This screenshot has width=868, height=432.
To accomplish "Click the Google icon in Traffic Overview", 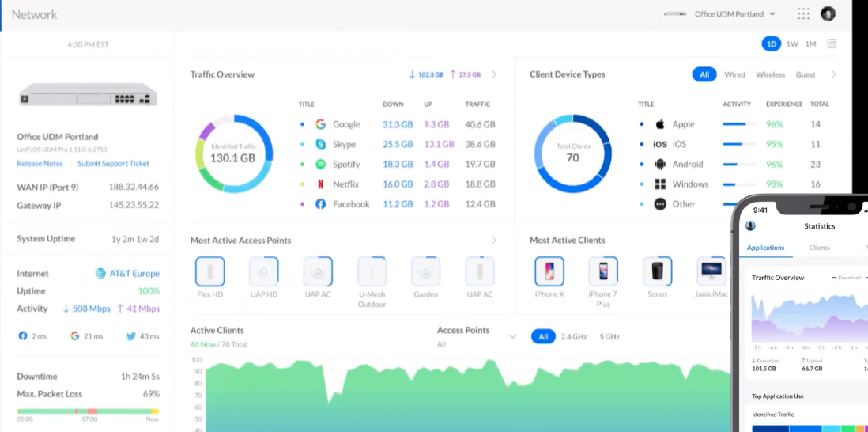I will [x=320, y=125].
